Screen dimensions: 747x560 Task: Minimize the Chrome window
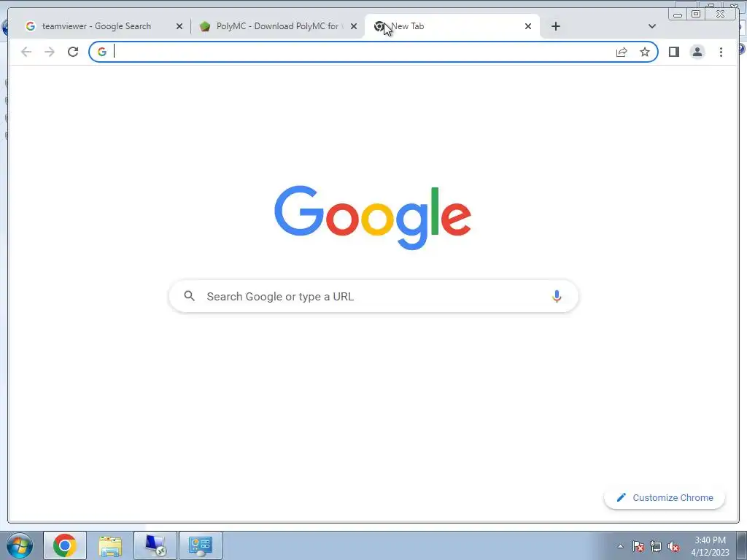coord(678,15)
